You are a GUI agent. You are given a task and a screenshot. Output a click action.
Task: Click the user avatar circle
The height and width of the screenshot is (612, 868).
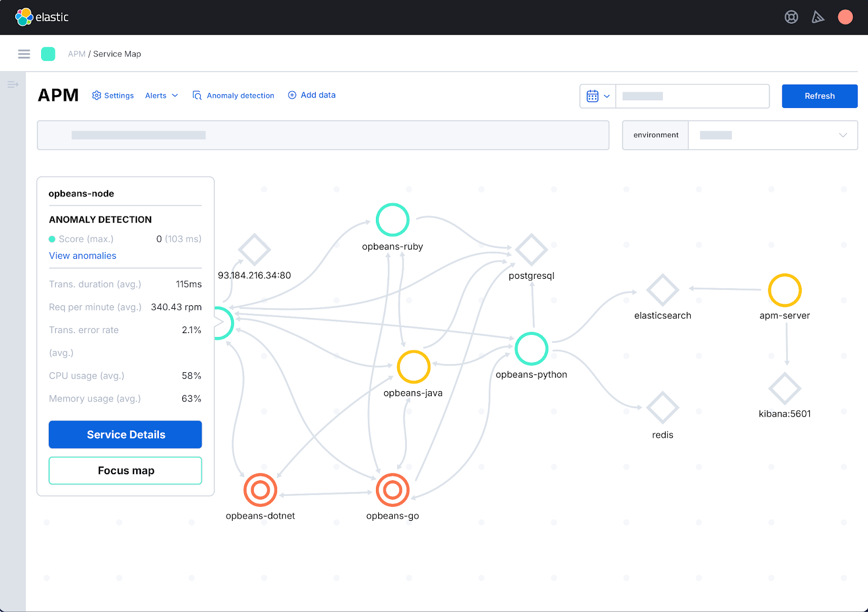845,17
